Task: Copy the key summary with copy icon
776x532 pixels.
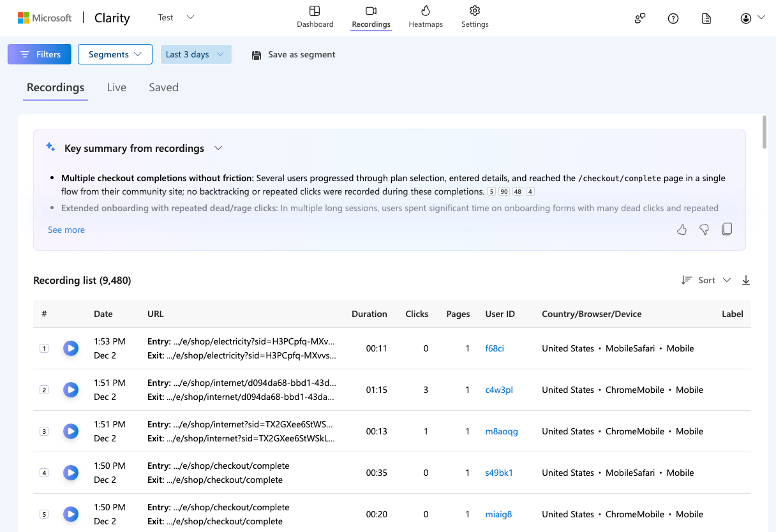Action: (726, 230)
